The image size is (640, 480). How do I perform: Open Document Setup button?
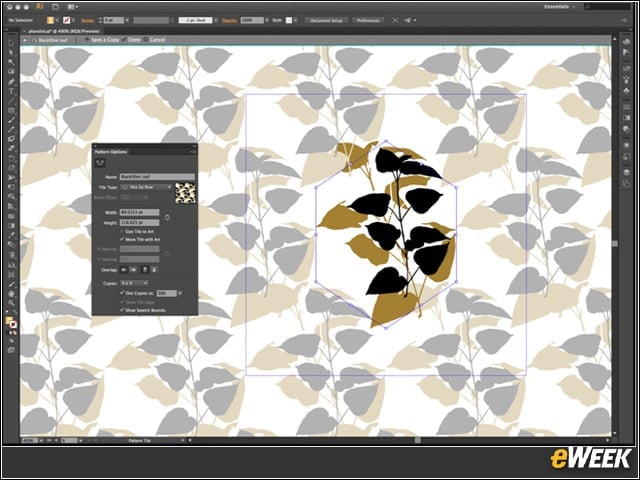pos(326,20)
